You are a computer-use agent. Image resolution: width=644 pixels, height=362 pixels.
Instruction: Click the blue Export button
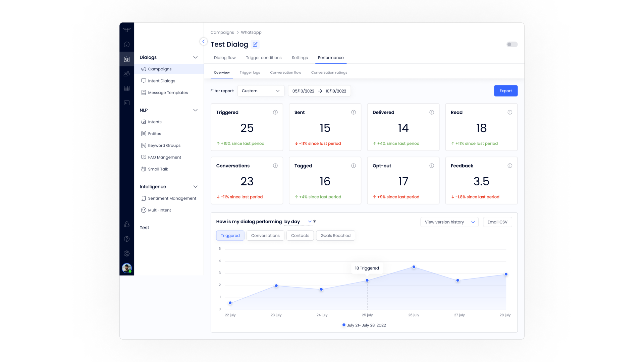505,91
